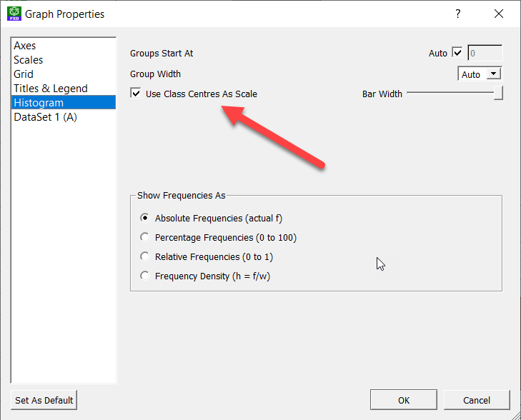Switch to the Grid settings page
521x420 pixels.
click(x=24, y=74)
